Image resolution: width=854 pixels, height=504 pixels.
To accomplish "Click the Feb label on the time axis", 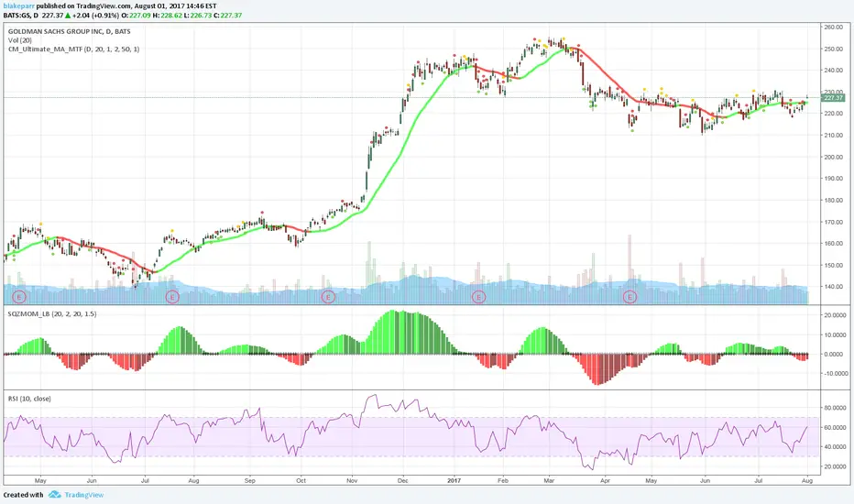I will point(503,480).
